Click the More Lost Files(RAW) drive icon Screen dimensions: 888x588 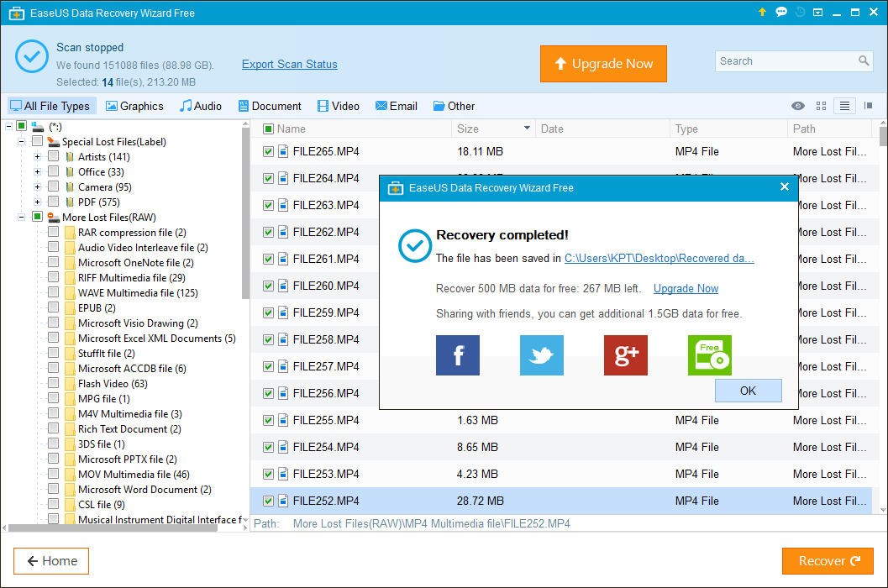[x=53, y=217]
